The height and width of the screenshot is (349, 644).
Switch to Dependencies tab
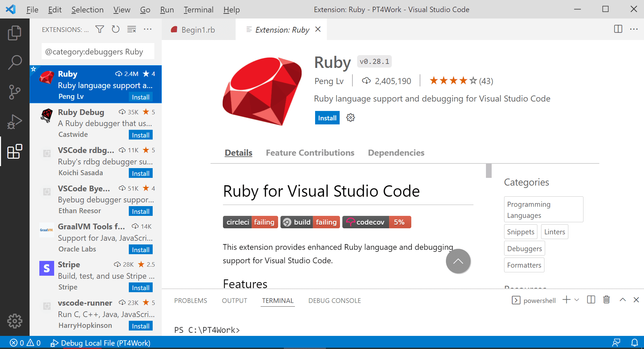(x=396, y=153)
